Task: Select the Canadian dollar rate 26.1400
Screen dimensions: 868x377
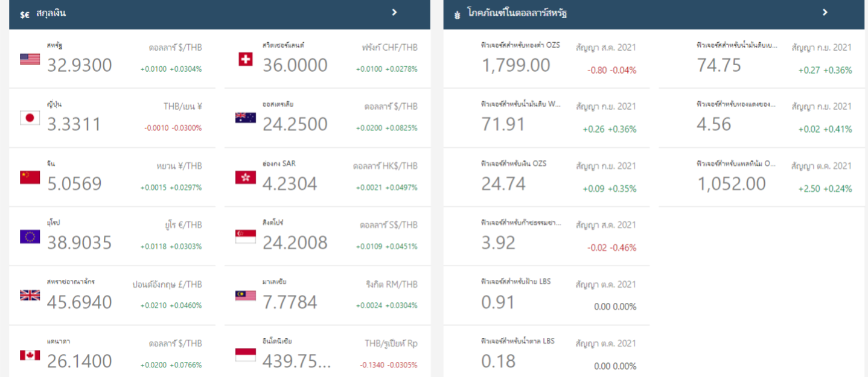Action: tap(80, 361)
